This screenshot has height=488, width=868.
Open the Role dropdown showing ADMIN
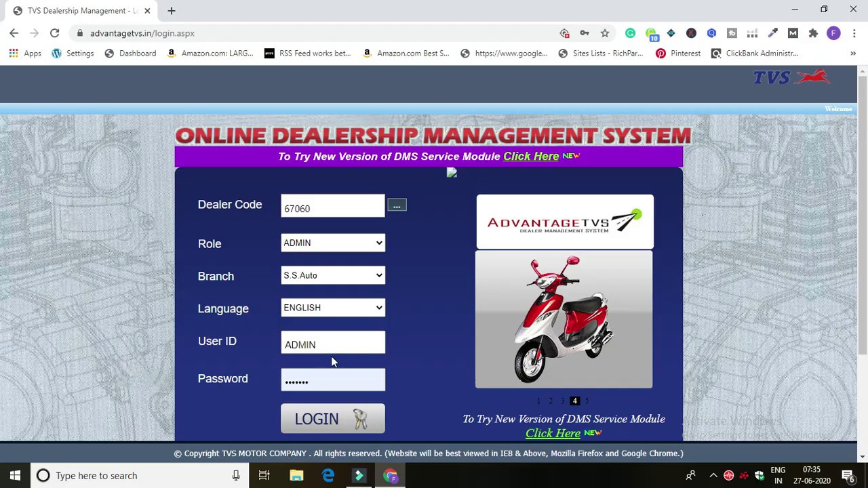pyautogui.click(x=333, y=243)
